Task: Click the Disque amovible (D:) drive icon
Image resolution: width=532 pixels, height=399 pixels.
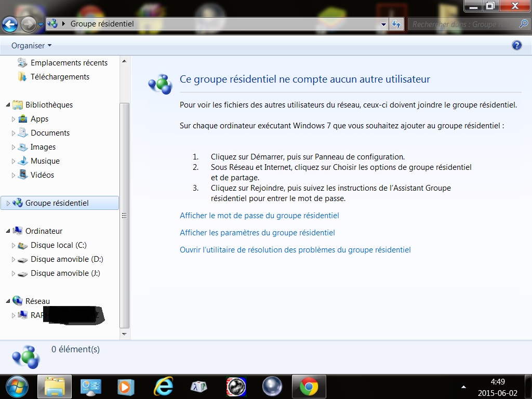Action: pos(23,260)
